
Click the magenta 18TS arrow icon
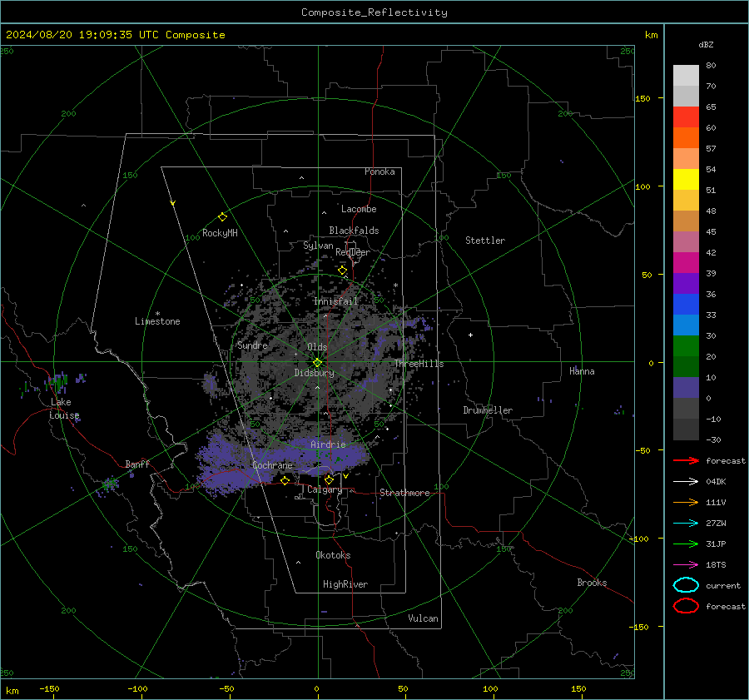(686, 565)
